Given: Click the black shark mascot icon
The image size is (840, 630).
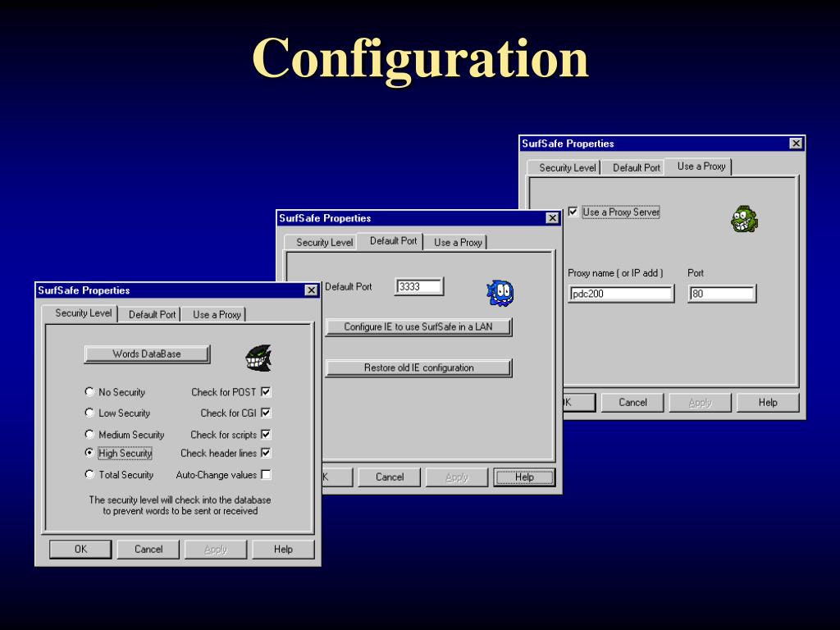Looking at the screenshot, I should pos(258,358).
